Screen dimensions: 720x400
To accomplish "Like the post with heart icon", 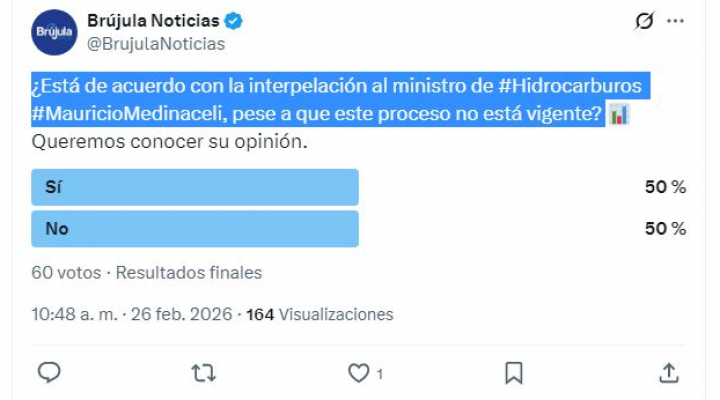I will coord(359,373).
